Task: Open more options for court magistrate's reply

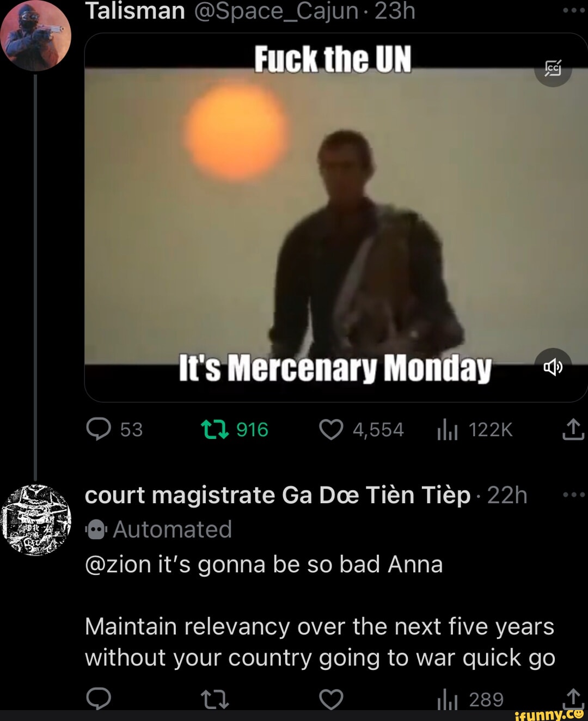Action: (x=574, y=495)
